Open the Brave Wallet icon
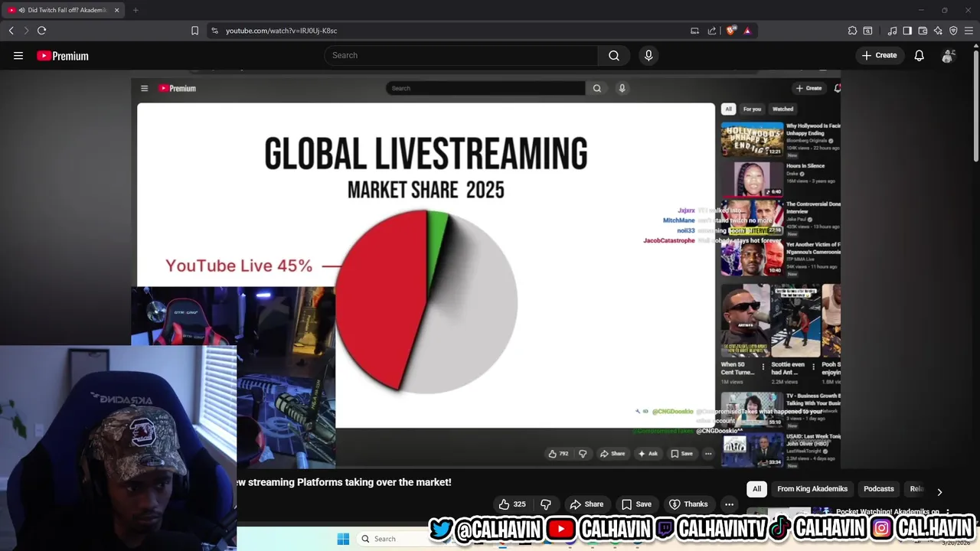This screenshot has height=551, width=980. pos(923,31)
